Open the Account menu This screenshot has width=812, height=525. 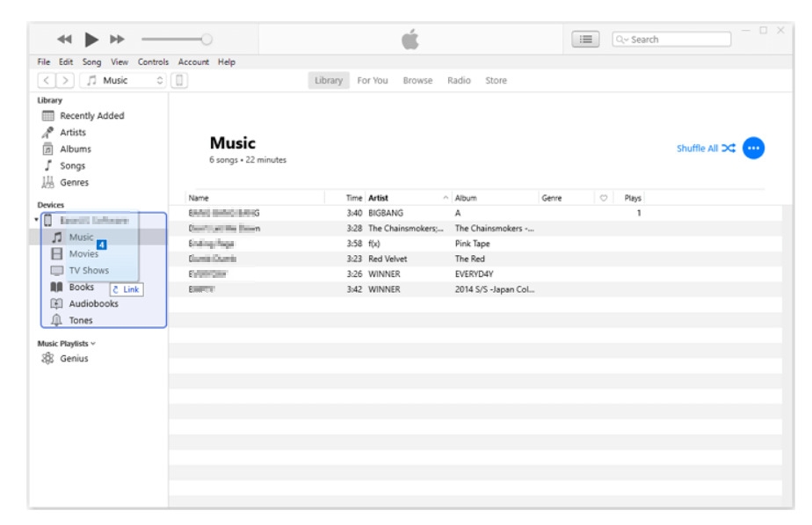point(193,62)
